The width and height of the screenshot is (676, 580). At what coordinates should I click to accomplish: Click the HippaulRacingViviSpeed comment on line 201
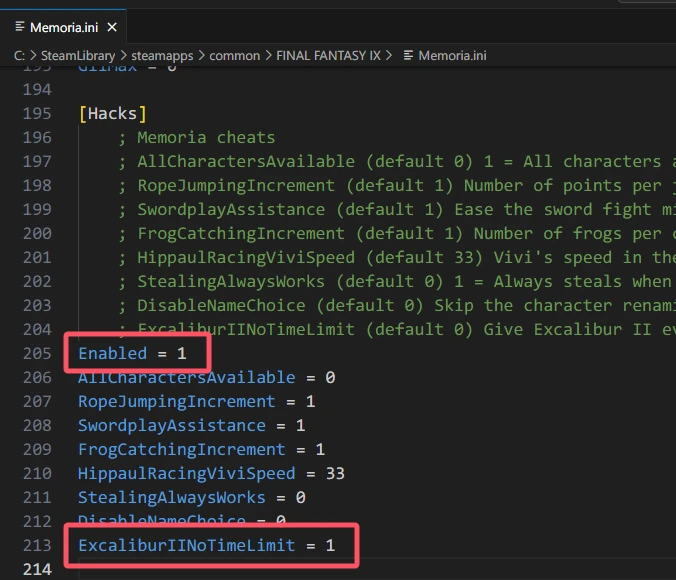point(397,258)
